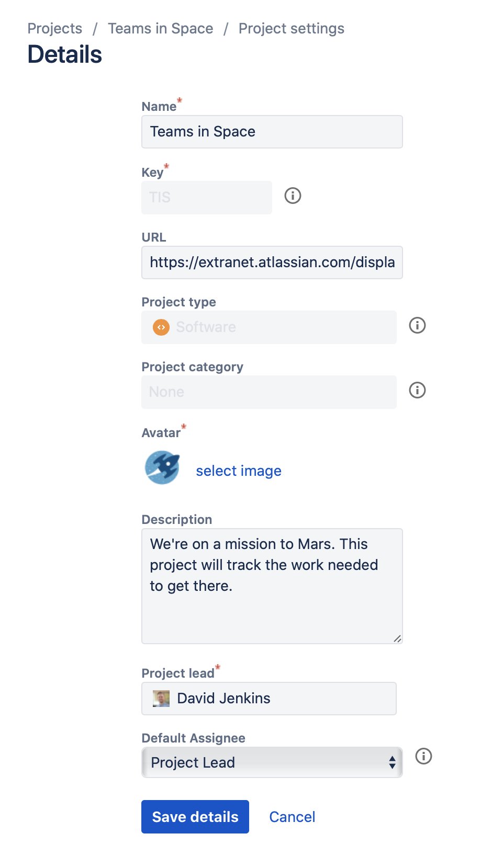492x868 pixels.
Task: Click the info icon beside the Key field
Action: (293, 196)
